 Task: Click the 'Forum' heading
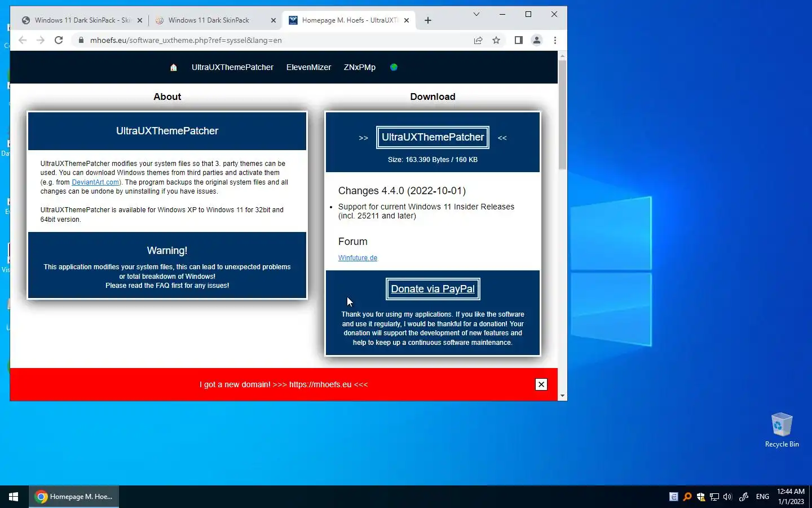click(x=353, y=242)
